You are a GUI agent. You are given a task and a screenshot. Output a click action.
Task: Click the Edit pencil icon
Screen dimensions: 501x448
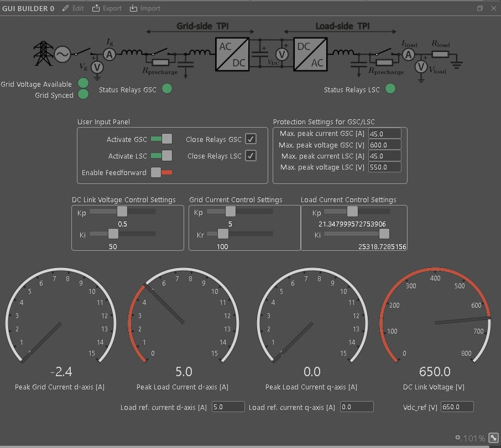coord(66,8)
